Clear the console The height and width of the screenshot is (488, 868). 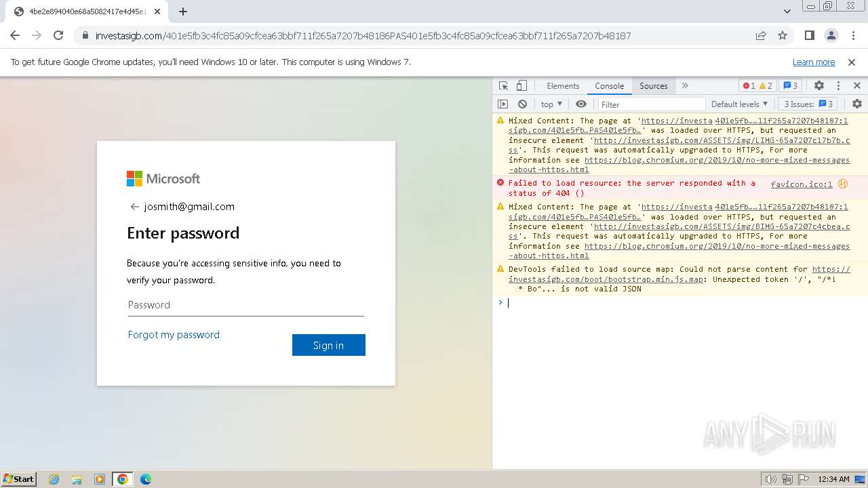[x=522, y=104]
